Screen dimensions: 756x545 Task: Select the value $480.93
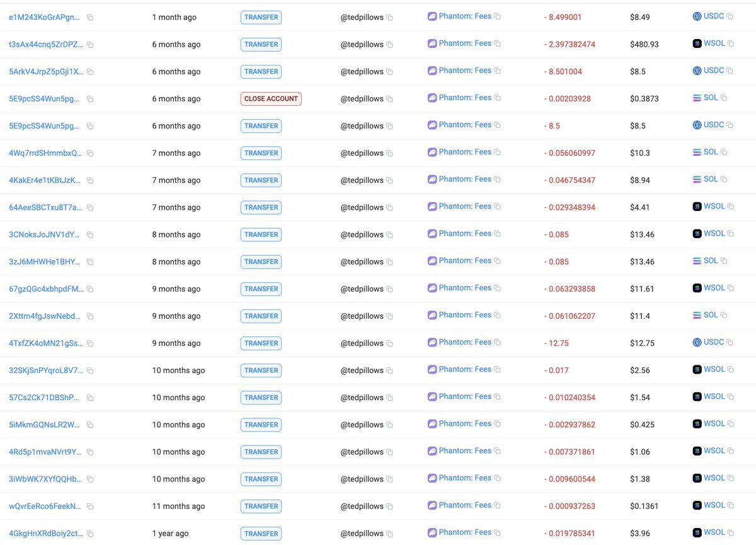[x=643, y=45]
